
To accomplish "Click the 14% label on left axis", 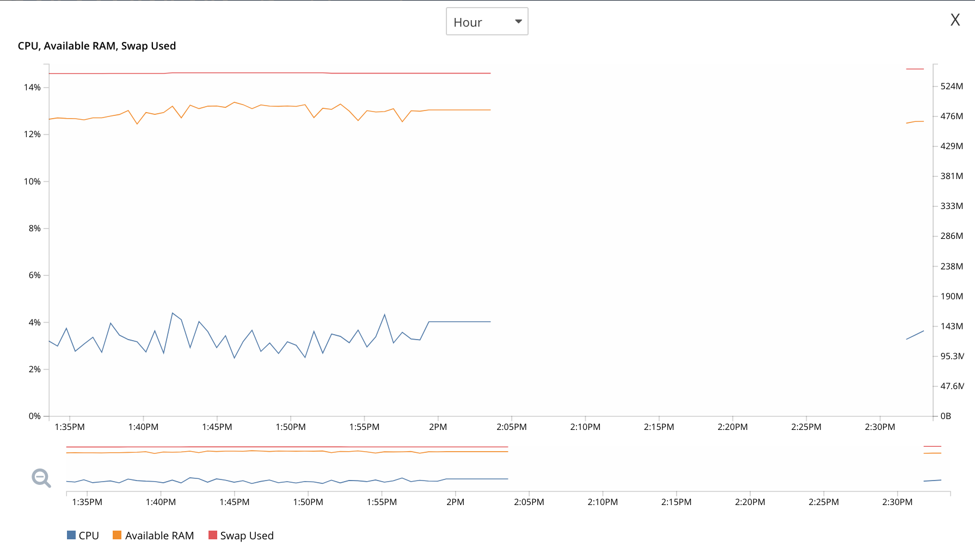I will [x=32, y=87].
